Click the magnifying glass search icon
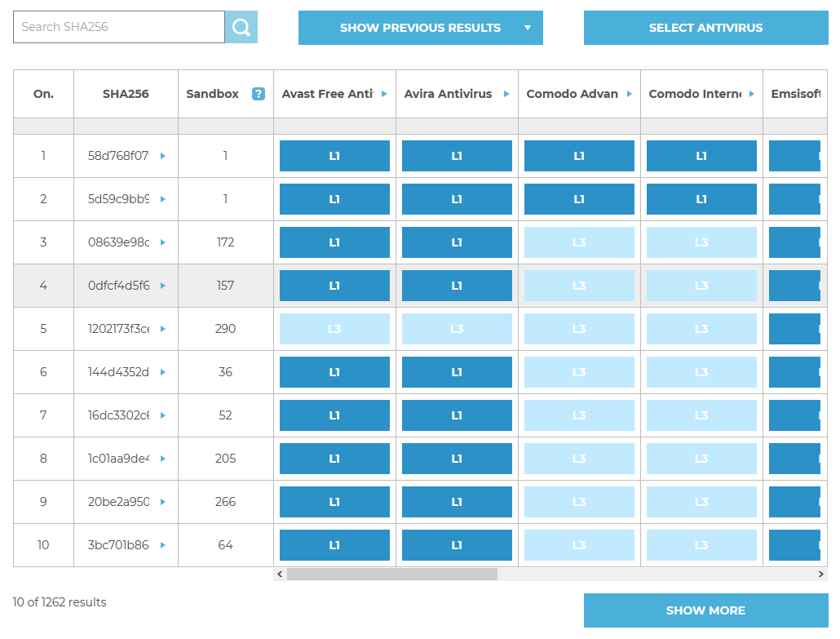The height and width of the screenshot is (639, 840). pyautogui.click(x=241, y=28)
